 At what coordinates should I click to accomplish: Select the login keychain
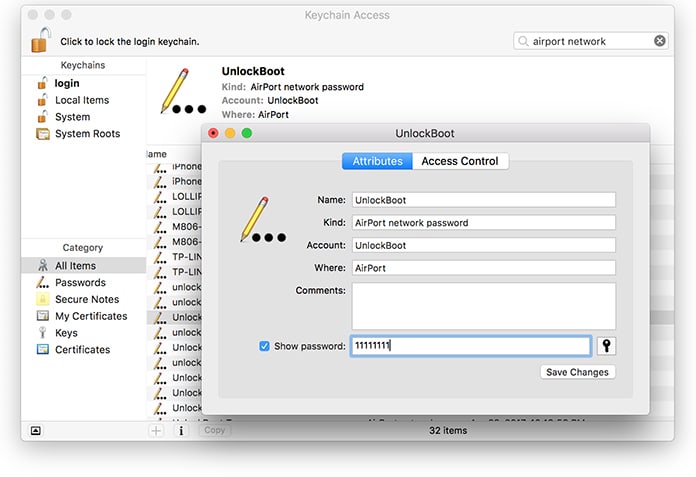[67, 83]
